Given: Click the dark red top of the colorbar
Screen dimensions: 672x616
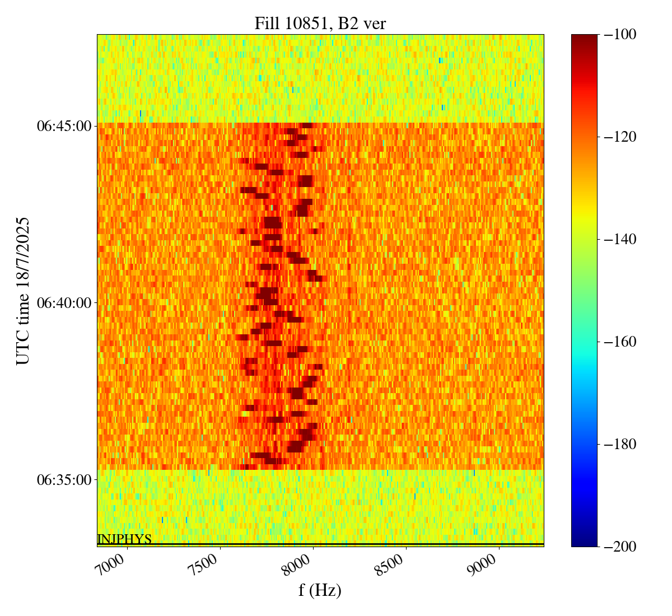Looking at the screenshot, I should click(x=584, y=38).
